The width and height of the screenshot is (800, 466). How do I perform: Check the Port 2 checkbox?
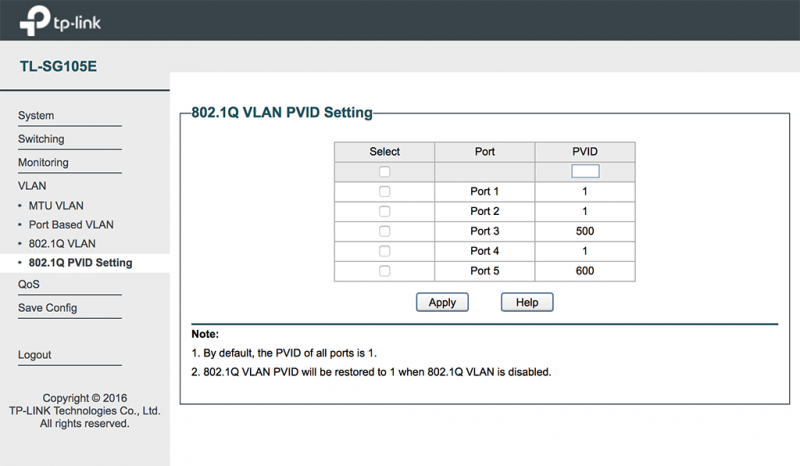pyautogui.click(x=385, y=211)
